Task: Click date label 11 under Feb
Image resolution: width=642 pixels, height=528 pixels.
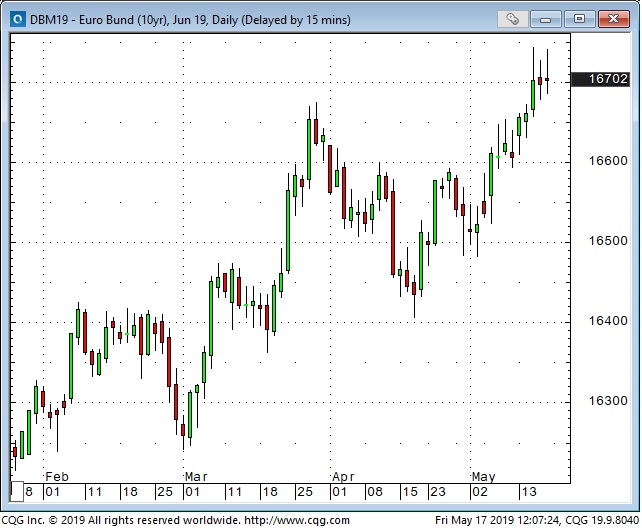Action: 95,492
